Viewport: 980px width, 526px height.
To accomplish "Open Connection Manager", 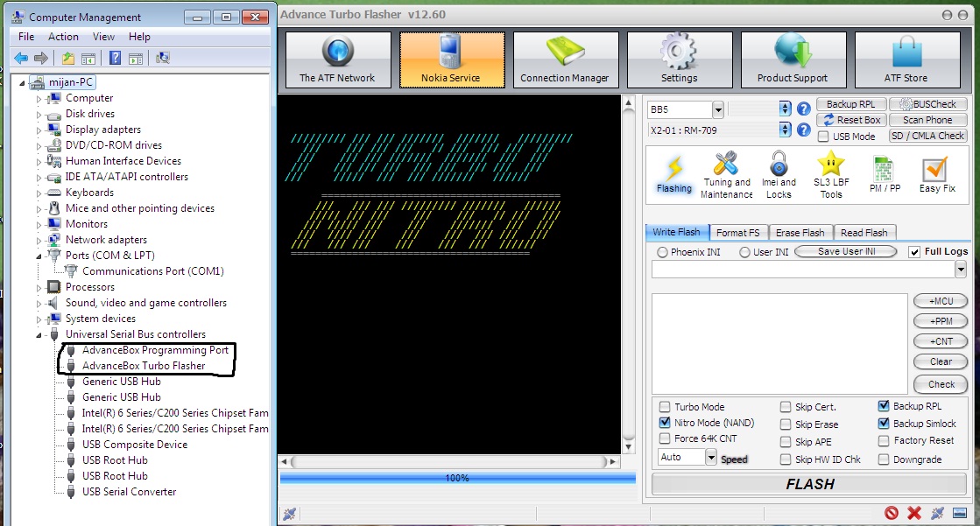I will pyautogui.click(x=565, y=60).
